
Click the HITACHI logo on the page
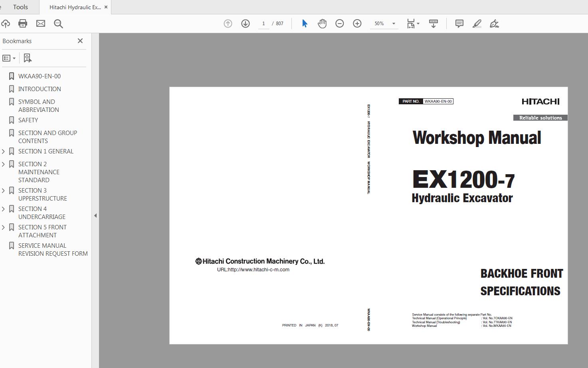coord(540,101)
